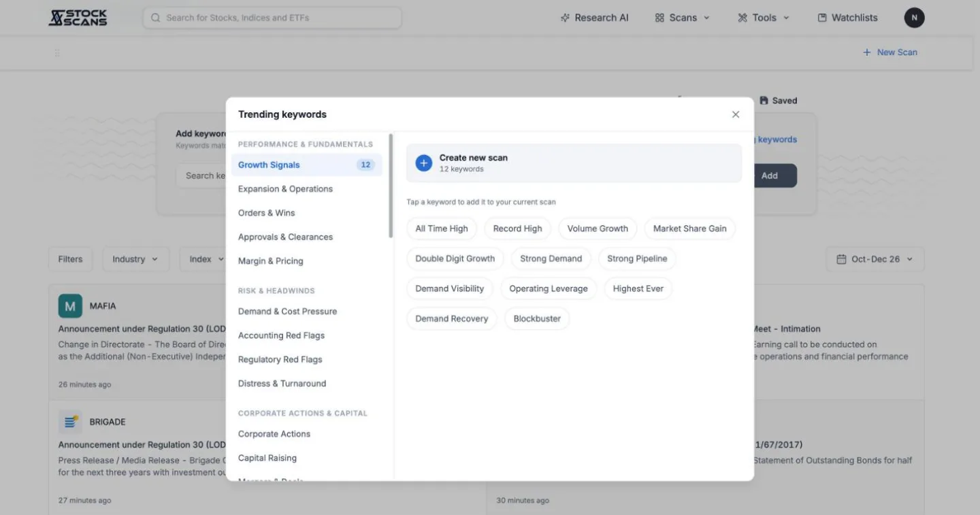Click the New Scan link
980x515 pixels.
coord(890,52)
